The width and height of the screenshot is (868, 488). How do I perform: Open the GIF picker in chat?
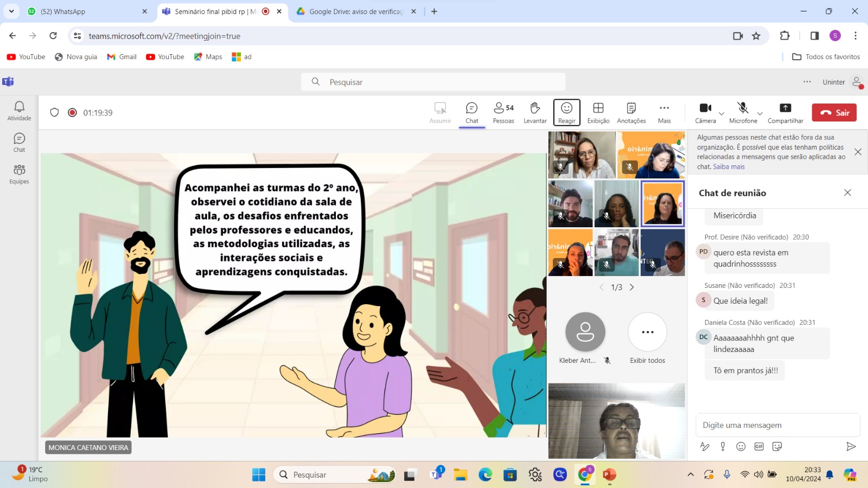759,446
